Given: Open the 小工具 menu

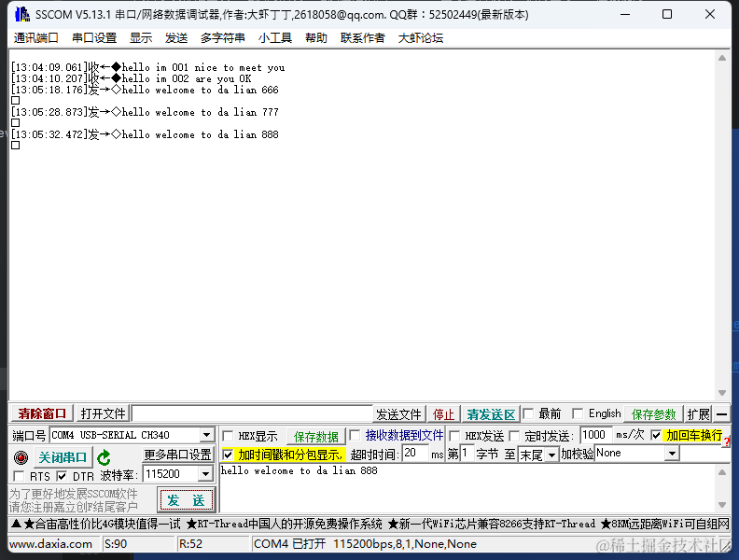Looking at the screenshot, I should coord(275,37).
